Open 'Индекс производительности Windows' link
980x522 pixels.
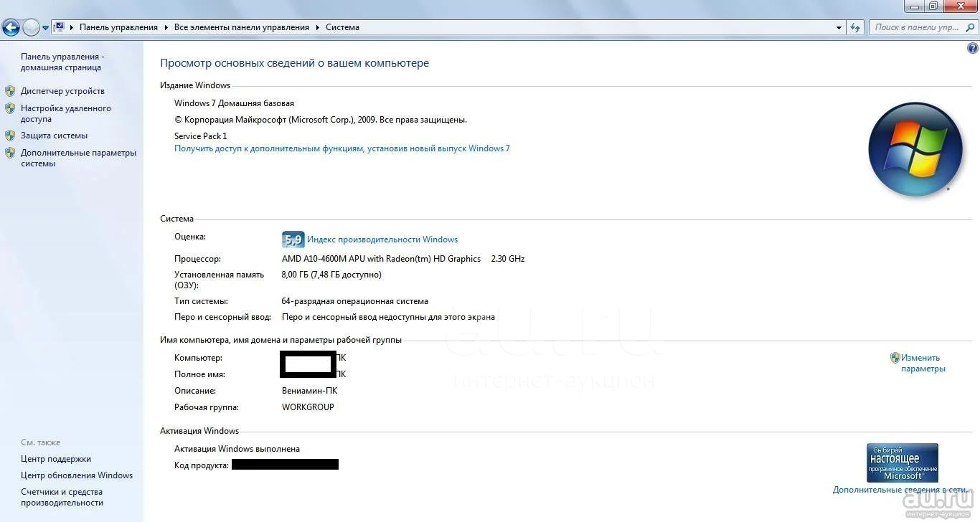(x=382, y=239)
